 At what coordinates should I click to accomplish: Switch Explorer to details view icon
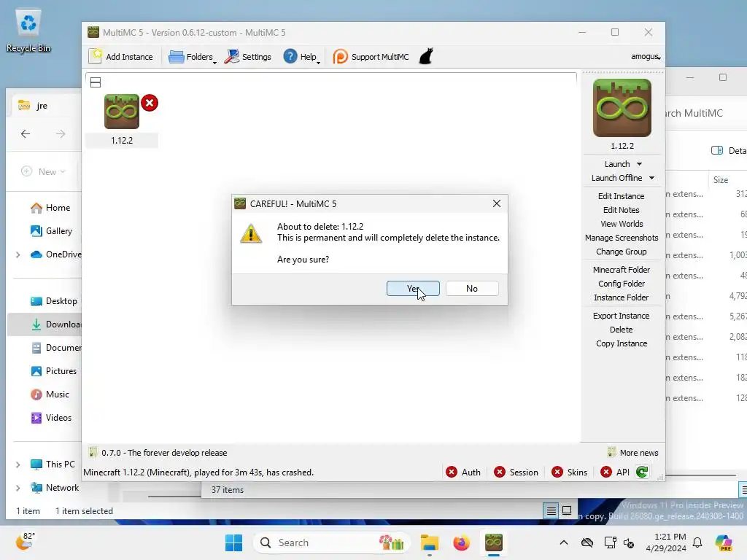551,511
